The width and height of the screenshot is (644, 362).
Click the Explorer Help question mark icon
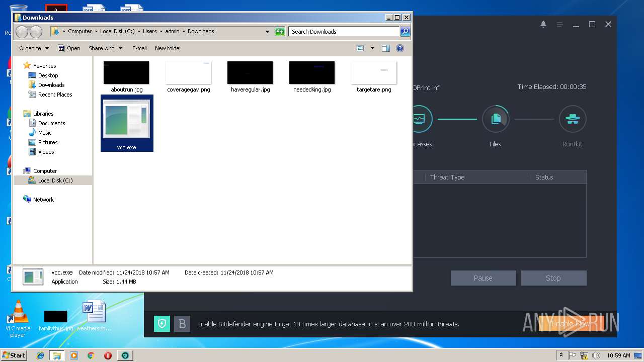pyautogui.click(x=400, y=48)
